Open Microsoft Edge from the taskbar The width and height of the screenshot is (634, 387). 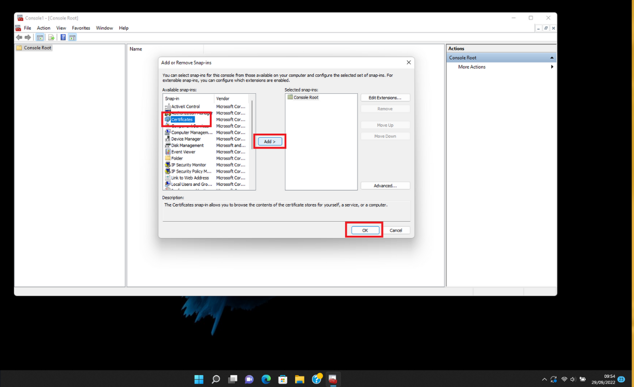(266, 379)
